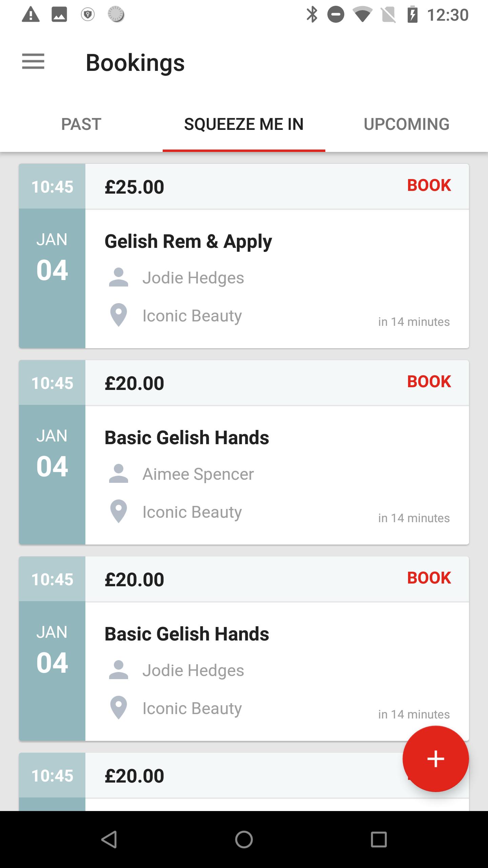The height and width of the screenshot is (868, 488).
Task: Tap the recent apps square icon
Action: tap(379, 840)
